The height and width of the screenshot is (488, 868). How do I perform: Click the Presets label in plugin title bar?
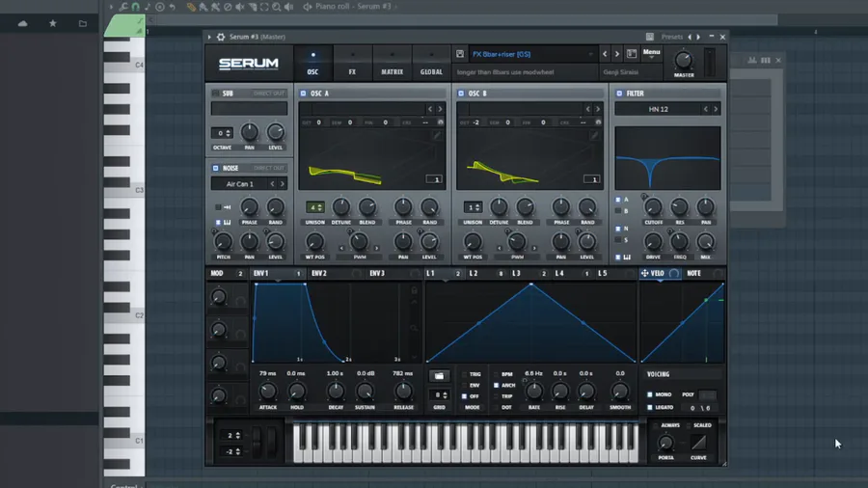click(672, 37)
